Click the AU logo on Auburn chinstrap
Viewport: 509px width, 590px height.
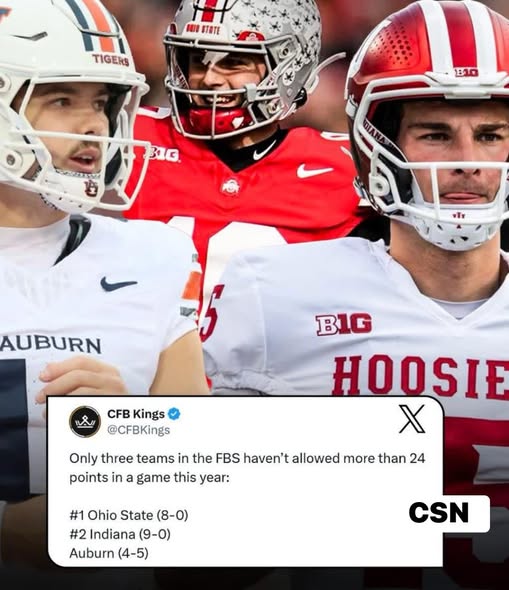91,188
